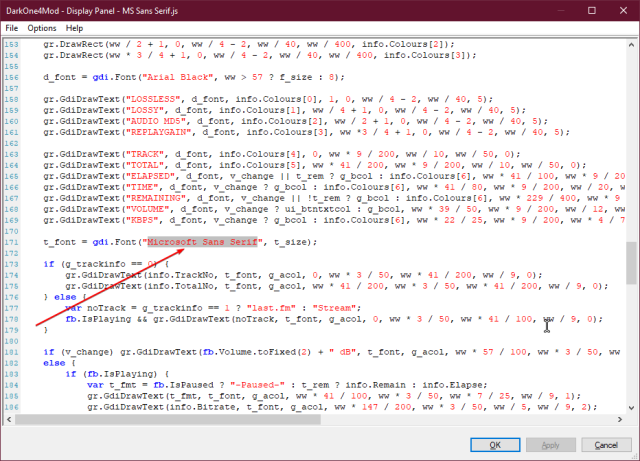Click the noTrack variable declaration on line 177
This screenshot has width=640, height=461.
[111, 308]
